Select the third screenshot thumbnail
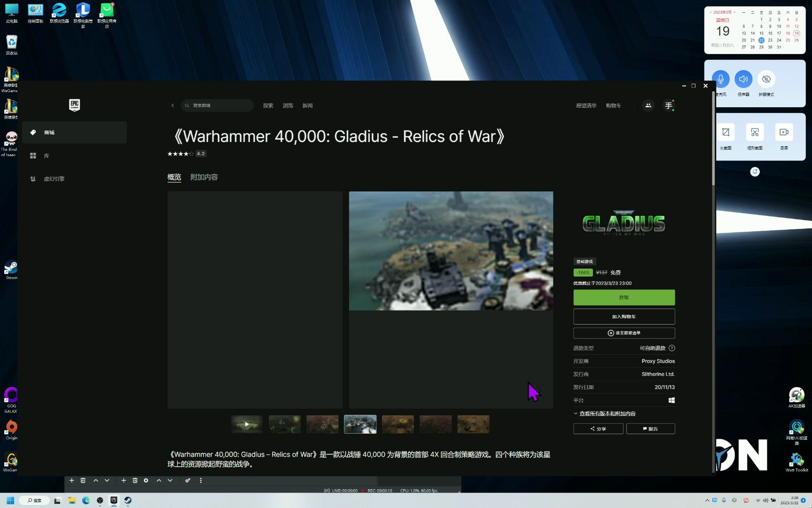The width and height of the screenshot is (812, 508). pyautogui.click(x=322, y=424)
